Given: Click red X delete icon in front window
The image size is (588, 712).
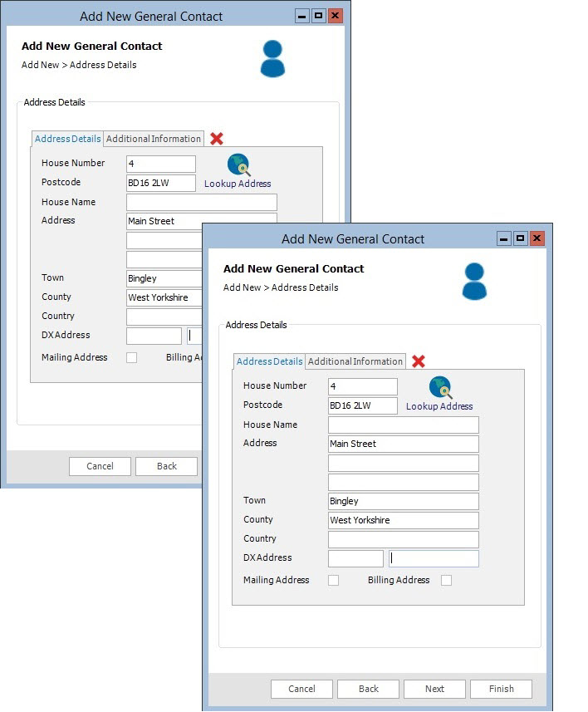Looking at the screenshot, I should [x=419, y=361].
